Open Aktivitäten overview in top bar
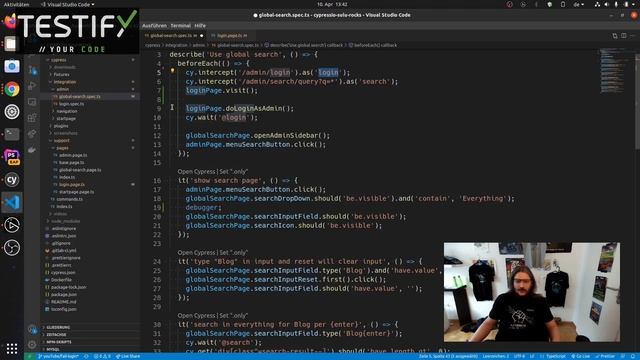The image size is (640, 360). (16, 4)
